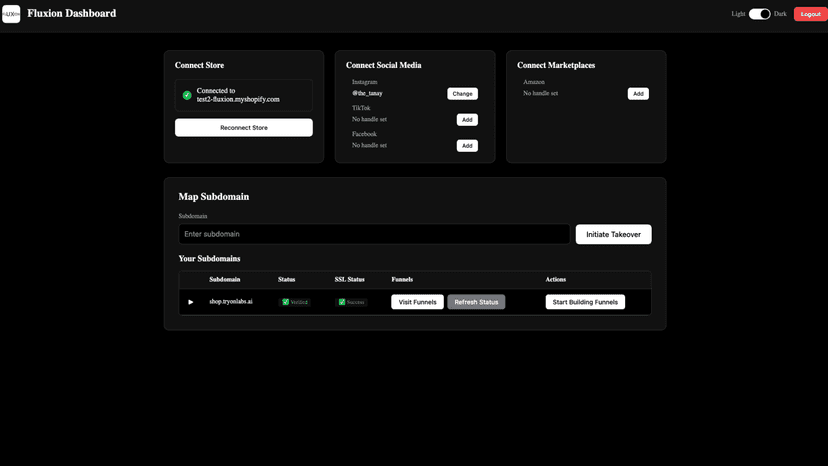Change the Instagram handle

point(462,94)
